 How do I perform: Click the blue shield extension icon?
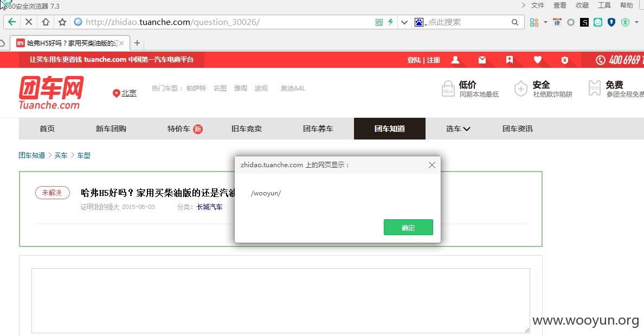611,22
